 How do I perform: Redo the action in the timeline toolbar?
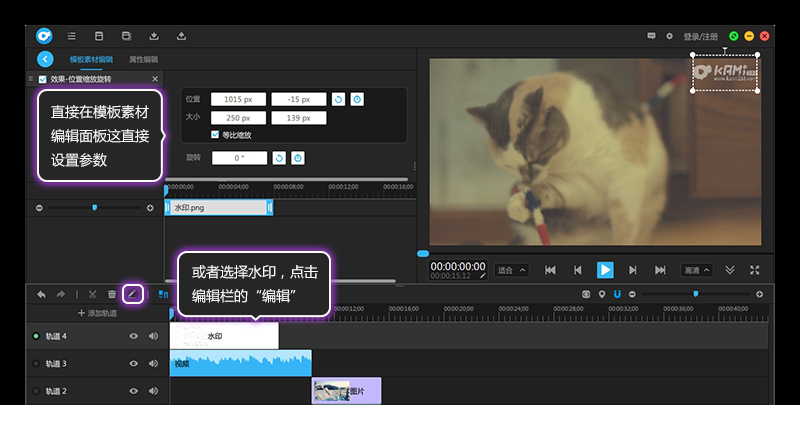pos(61,294)
